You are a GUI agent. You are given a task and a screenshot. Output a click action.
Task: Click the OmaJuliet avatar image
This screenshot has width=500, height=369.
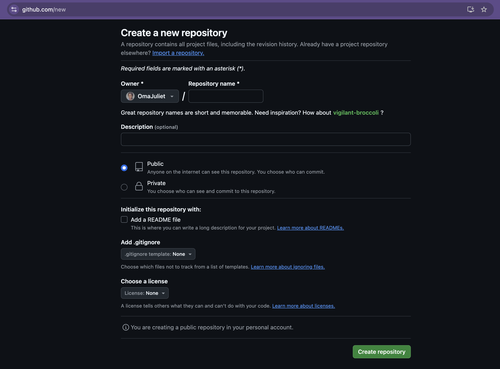coord(130,96)
